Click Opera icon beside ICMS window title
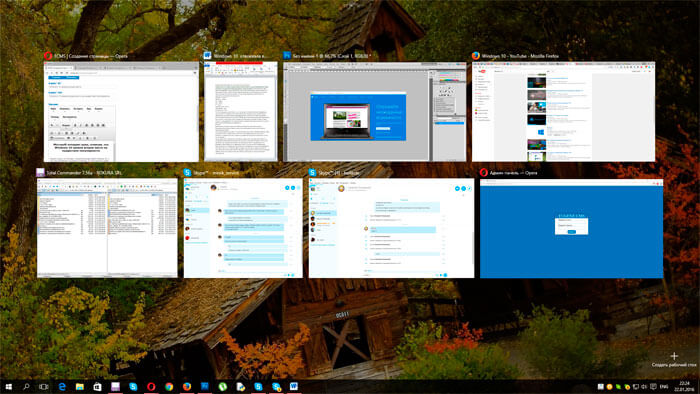The width and height of the screenshot is (700, 394). [x=48, y=56]
